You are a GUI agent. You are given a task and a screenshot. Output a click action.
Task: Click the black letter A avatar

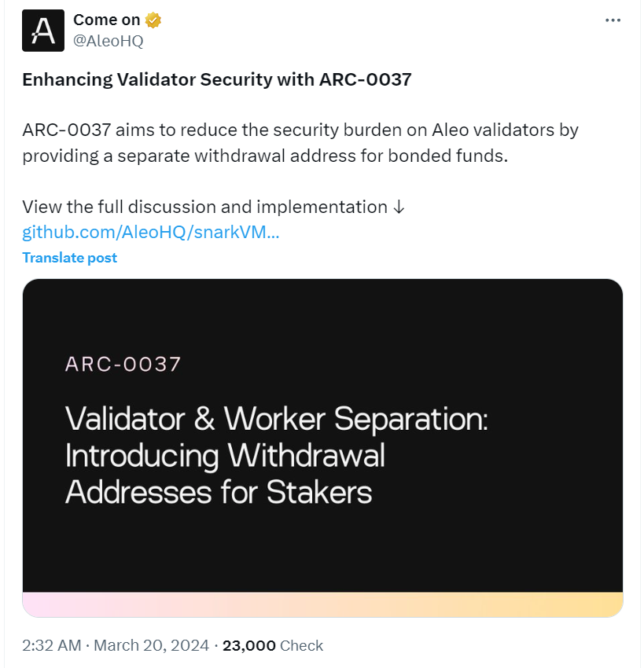(43, 30)
